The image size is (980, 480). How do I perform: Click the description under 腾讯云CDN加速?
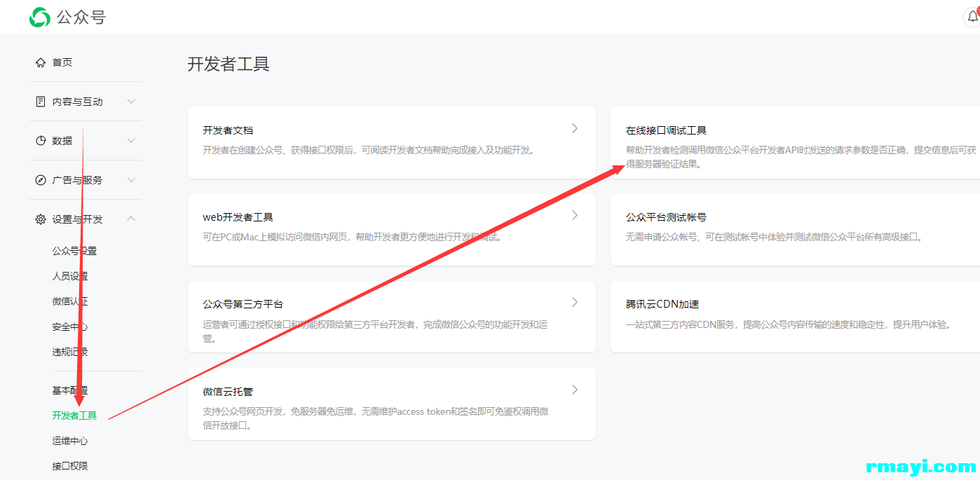(x=789, y=324)
